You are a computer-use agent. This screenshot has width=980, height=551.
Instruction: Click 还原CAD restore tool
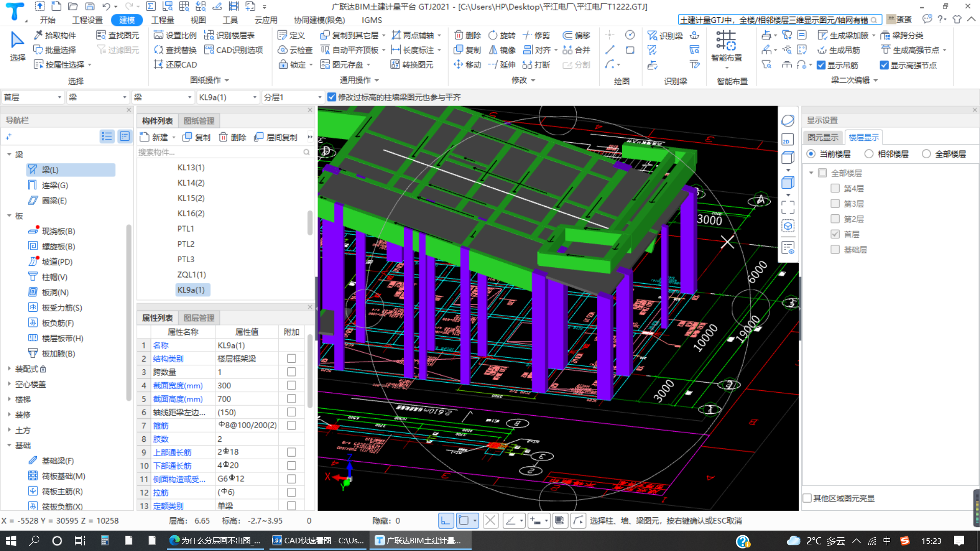(x=175, y=65)
